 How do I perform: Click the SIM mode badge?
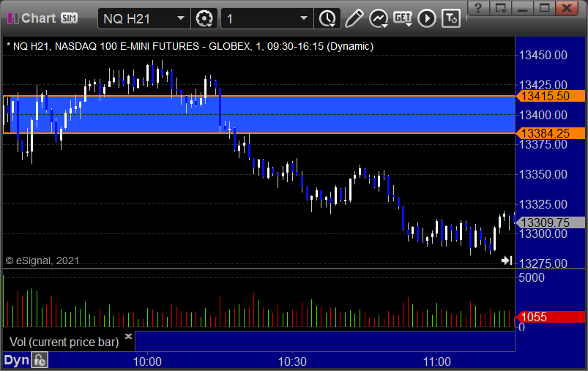click(70, 18)
